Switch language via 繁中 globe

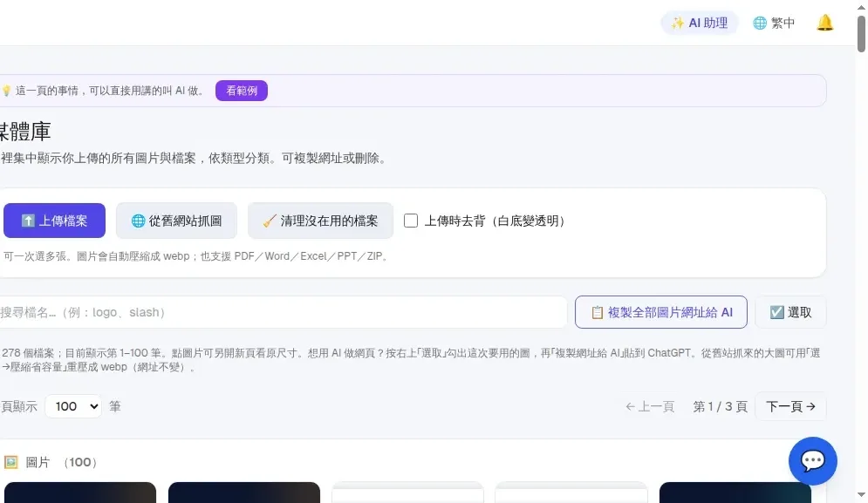click(x=774, y=23)
